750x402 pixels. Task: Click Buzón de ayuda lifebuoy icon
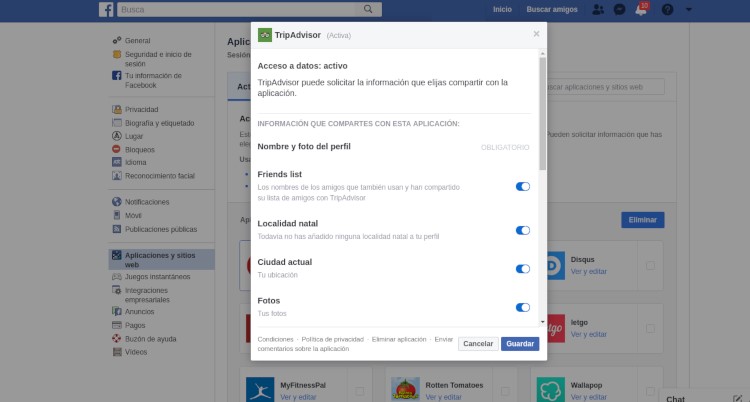point(117,338)
